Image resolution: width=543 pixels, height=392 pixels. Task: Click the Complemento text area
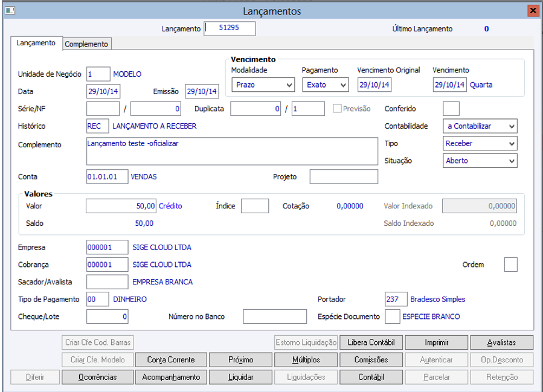tap(232, 150)
